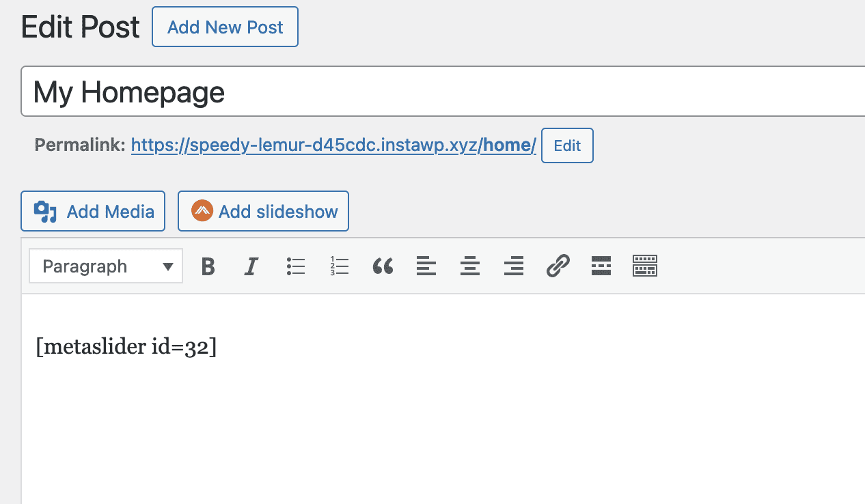The height and width of the screenshot is (504, 865).
Task: Toggle bold formatting
Action: [x=208, y=266]
